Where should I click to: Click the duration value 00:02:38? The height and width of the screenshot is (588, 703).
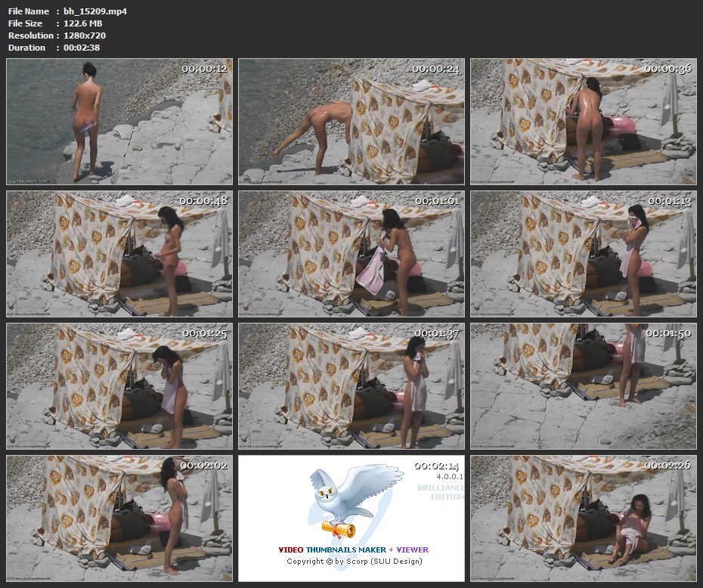tap(82, 48)
